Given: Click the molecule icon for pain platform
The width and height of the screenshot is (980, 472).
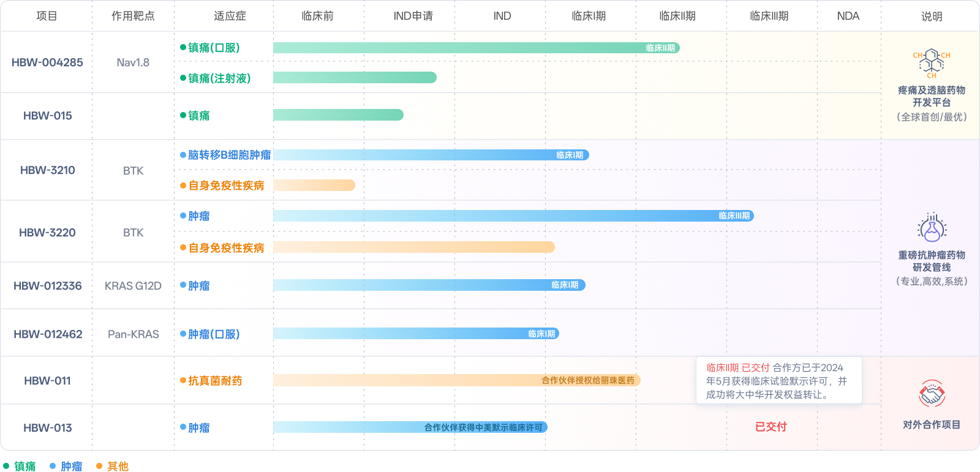Looking at the screenshot, I should tap(932, 63).
